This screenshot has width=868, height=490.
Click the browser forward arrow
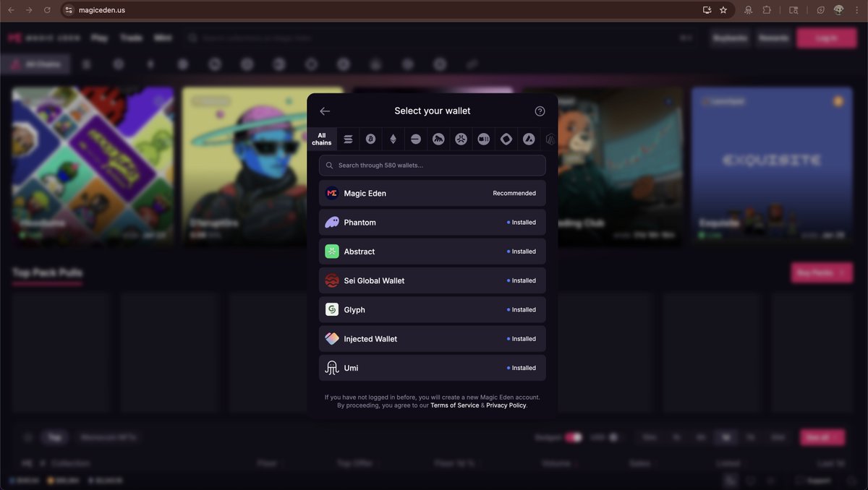pos(29,10)
